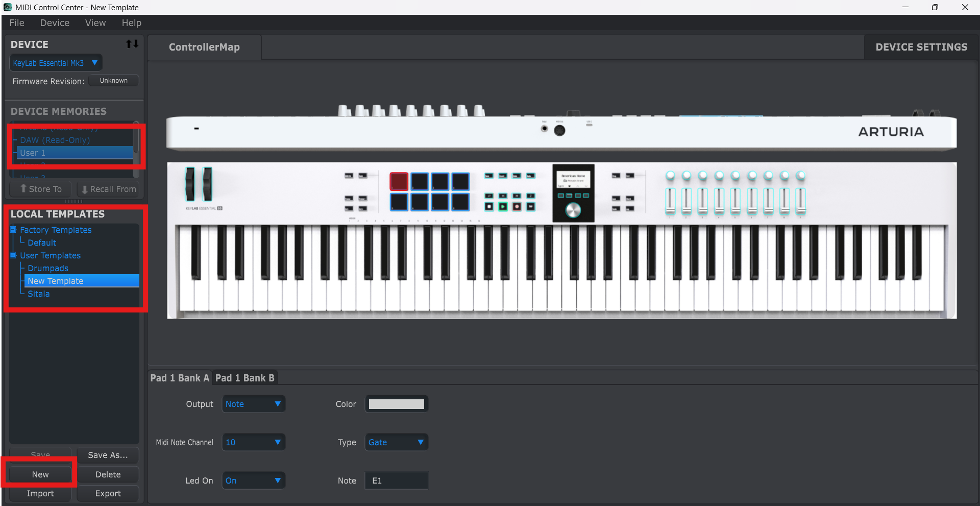This screenshot has width=980, height=506.
Task: Open the Led On dropdown
Action: point(253,480)
